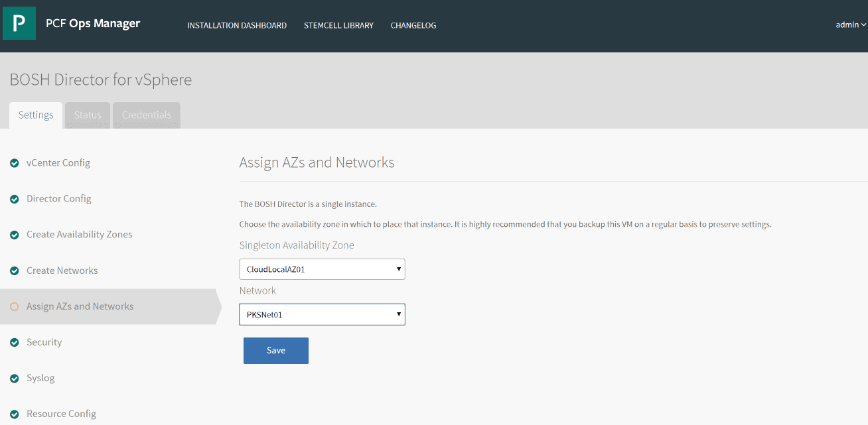
Task: Click the Create Availability Zones checkmark icon
Action: (x=15, y=235)
